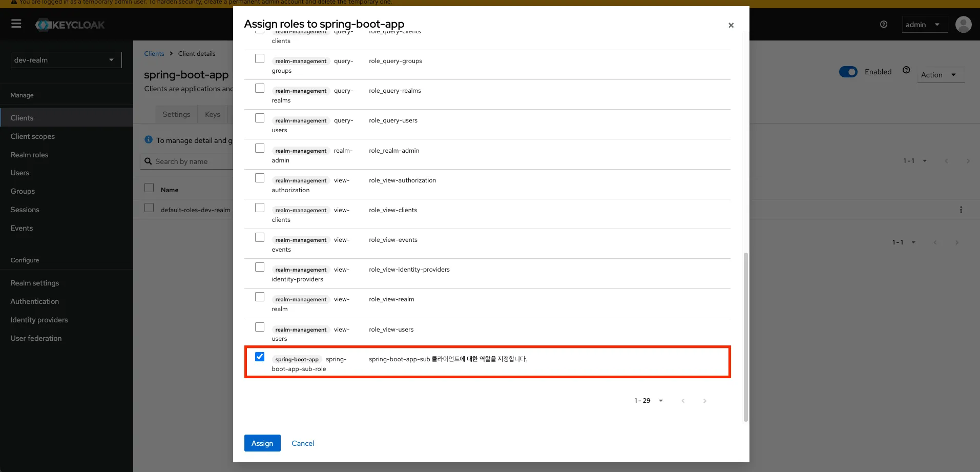Click the Assign button
This screenshot has height=472, width=980.
(x=262, y=443)
